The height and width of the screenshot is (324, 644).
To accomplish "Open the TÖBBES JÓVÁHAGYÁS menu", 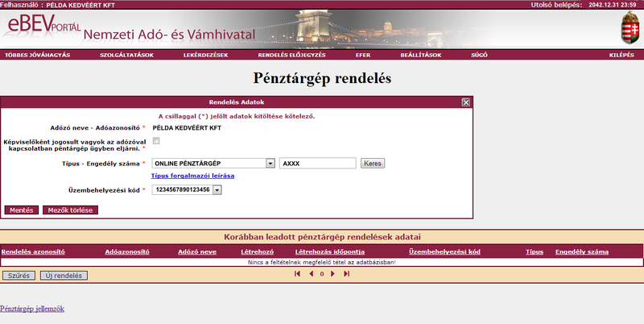I will coord(37,55).
